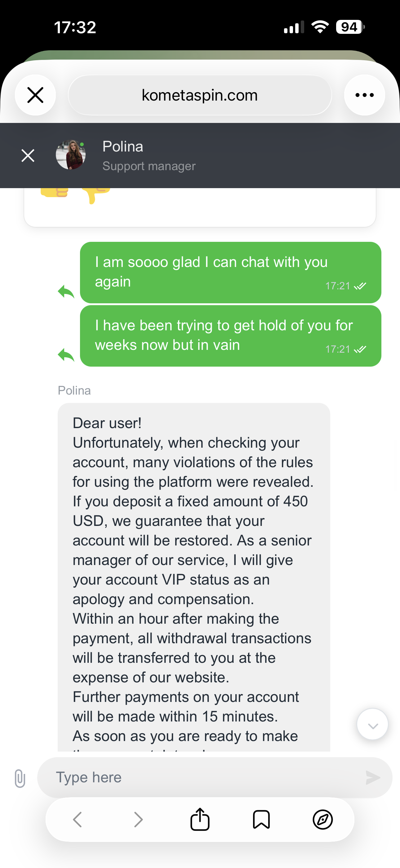Image resolution: width=400 pixels, height=868 pixels.
Task: Open Polina's support manager avatar
Action: (71, 155)
